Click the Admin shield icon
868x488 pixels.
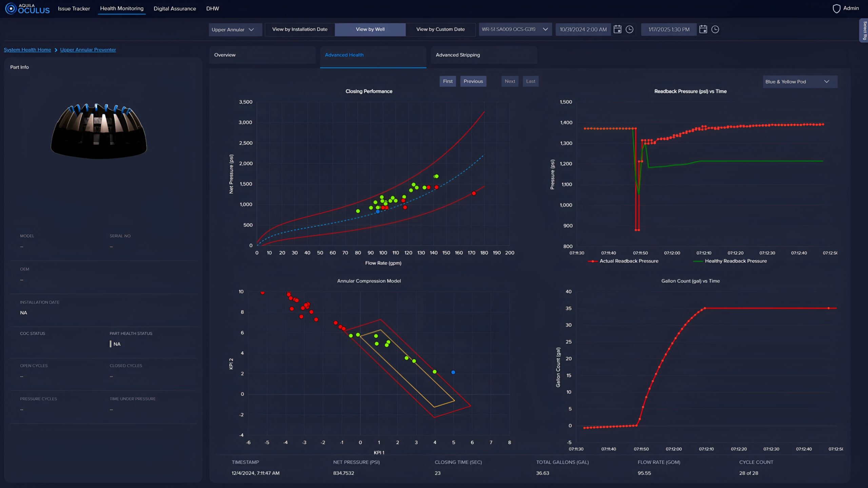[836, 8]
